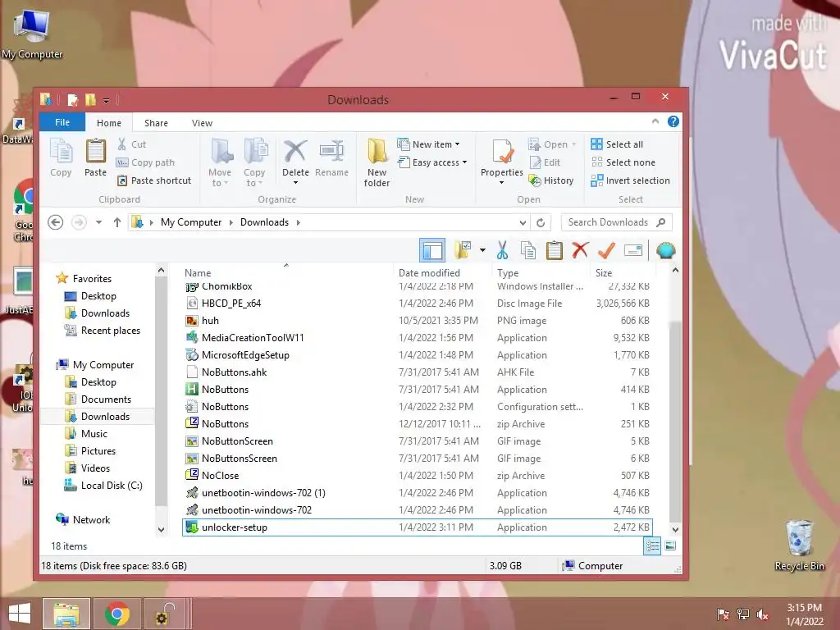840x630 pixels.
Task: Click Edit in Open group
Action: [545, 162]
